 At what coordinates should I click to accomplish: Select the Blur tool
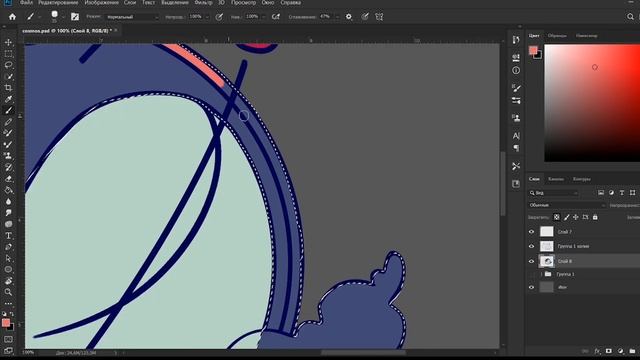(x=8, y=202)
